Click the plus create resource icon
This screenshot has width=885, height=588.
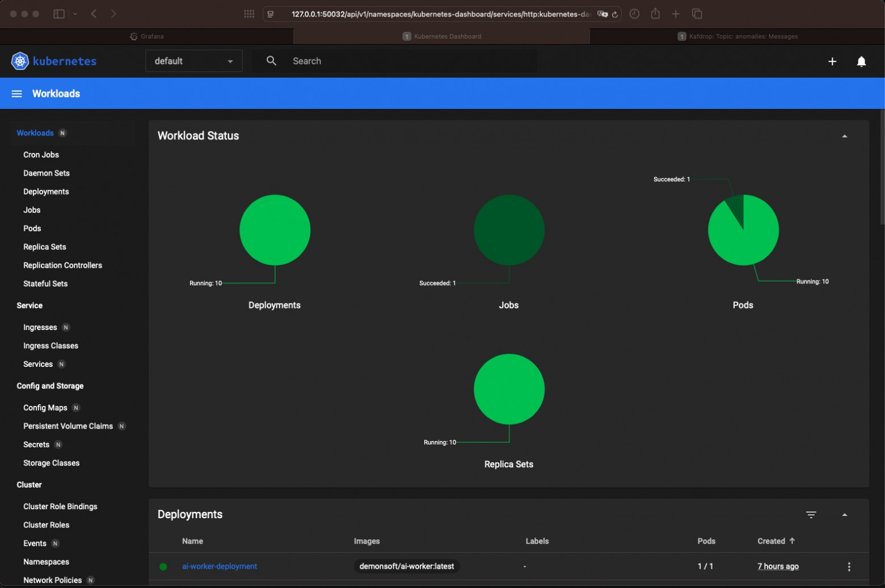[832, 61]
